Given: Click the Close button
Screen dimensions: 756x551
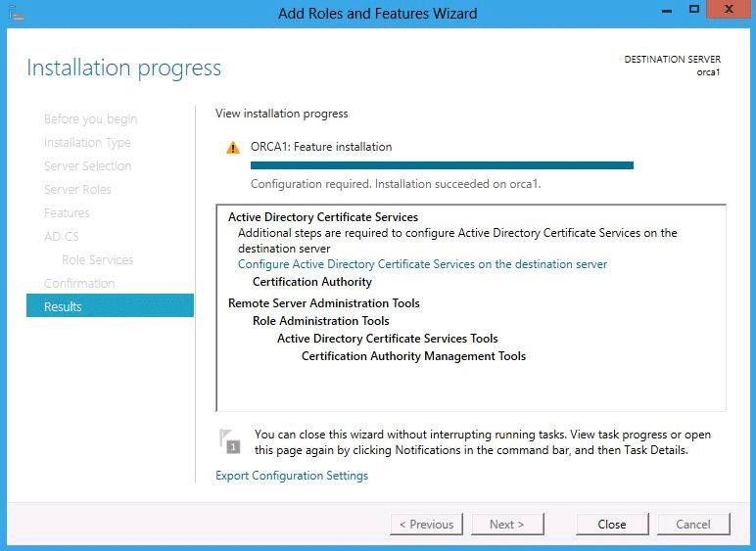Looking at the screenshot, I should (x=612, y=524).
